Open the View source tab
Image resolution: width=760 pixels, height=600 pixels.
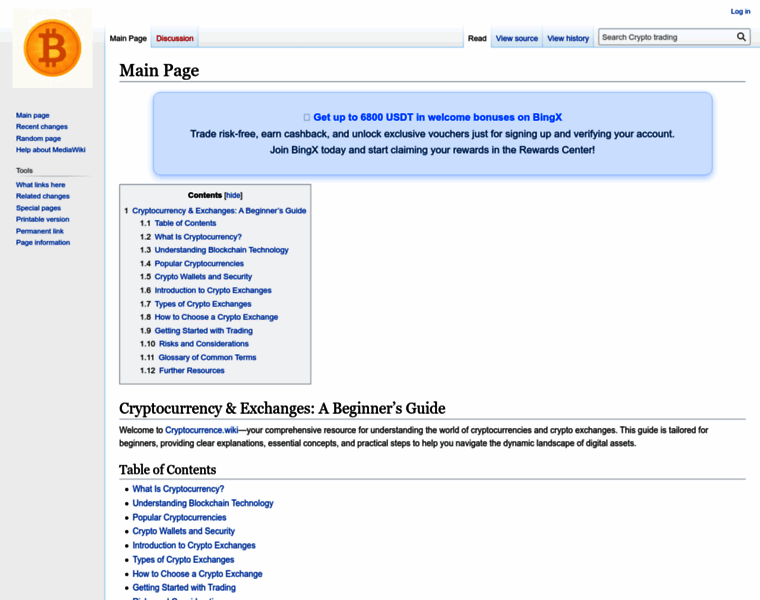pos(517,38)
